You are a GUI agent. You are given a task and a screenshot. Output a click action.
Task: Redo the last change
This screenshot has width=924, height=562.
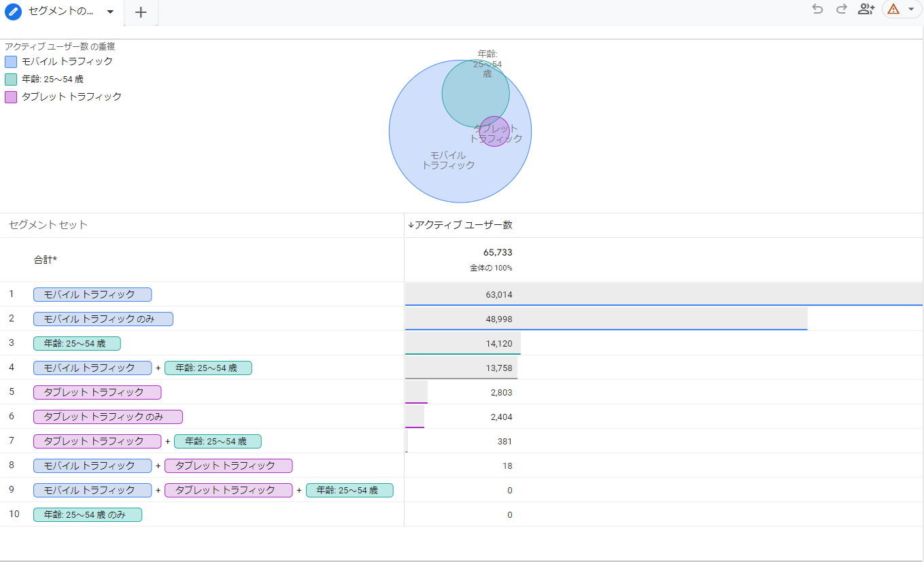[x=841, y=9]
